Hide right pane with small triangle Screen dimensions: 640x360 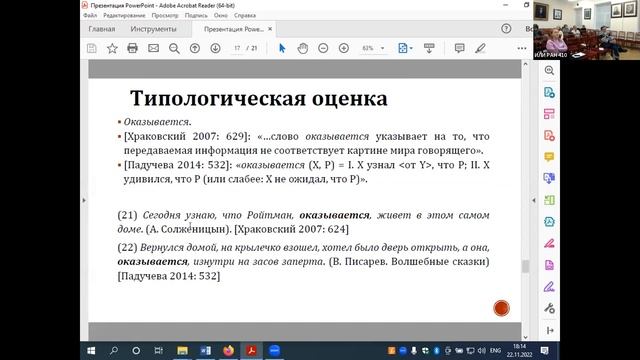tap(534, 200)
